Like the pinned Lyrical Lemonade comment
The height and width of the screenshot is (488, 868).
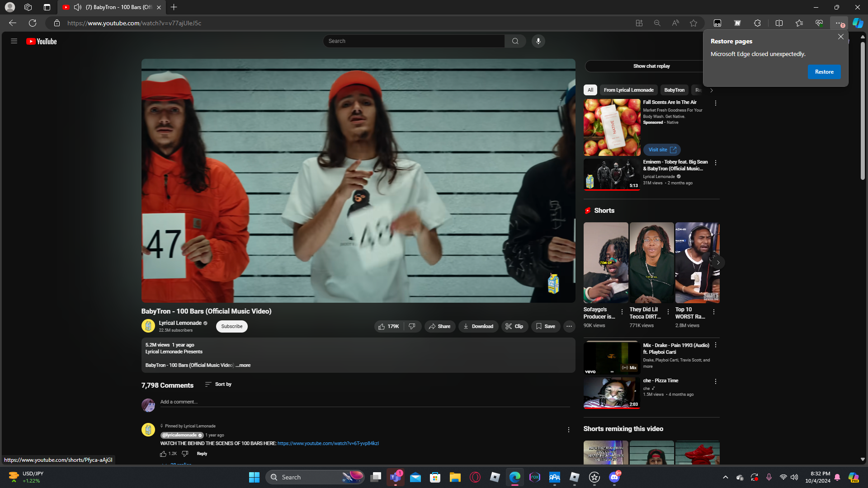(x=163, y=454)
